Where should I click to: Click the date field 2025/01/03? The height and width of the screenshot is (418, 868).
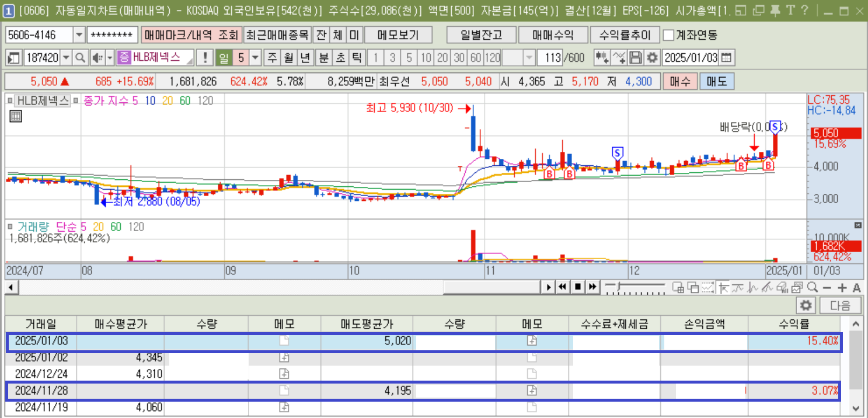(x=692, y=58)
